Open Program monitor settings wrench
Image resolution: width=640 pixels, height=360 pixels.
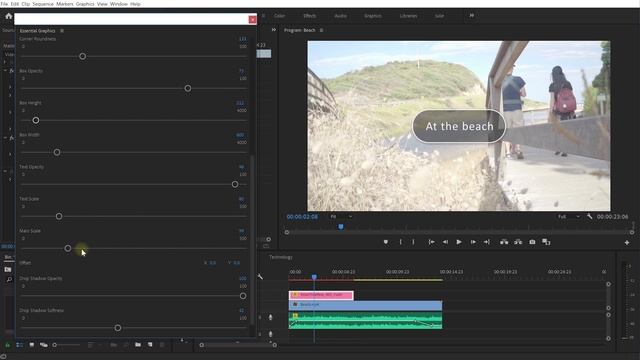589,216
